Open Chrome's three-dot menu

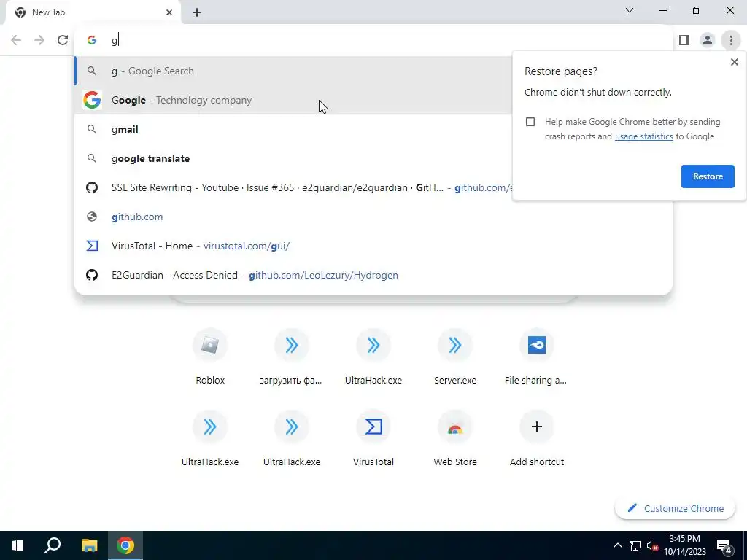tap(731, 40)
